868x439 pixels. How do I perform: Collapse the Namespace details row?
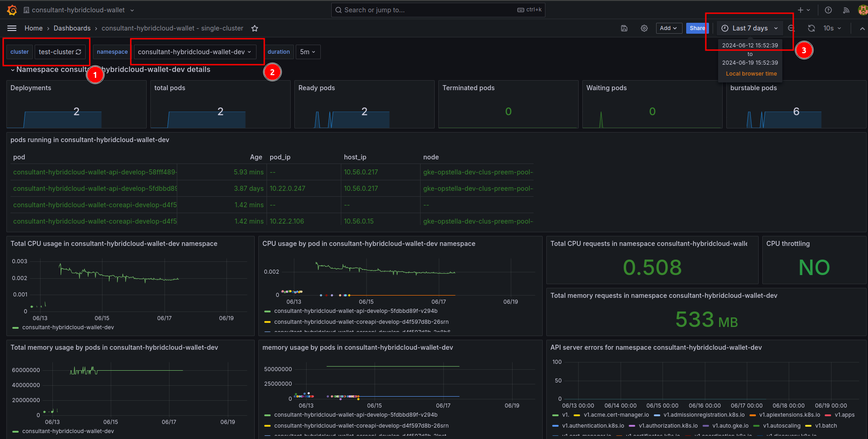[13, 70]
